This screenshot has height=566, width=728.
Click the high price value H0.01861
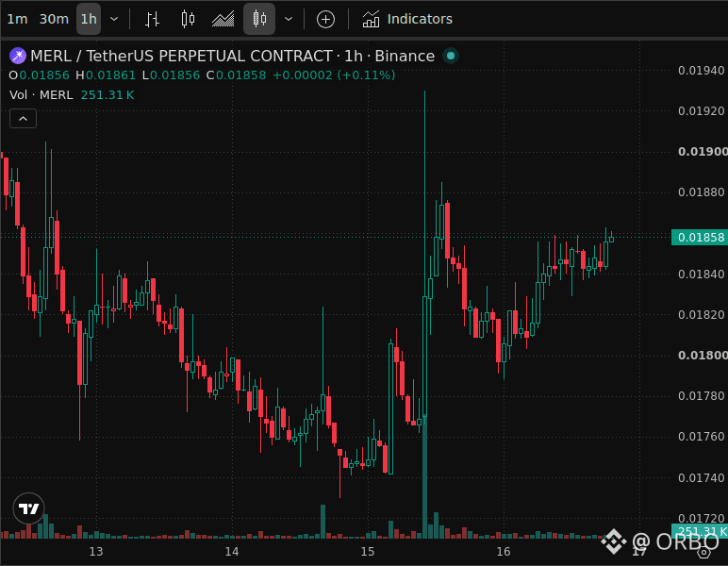106,75
